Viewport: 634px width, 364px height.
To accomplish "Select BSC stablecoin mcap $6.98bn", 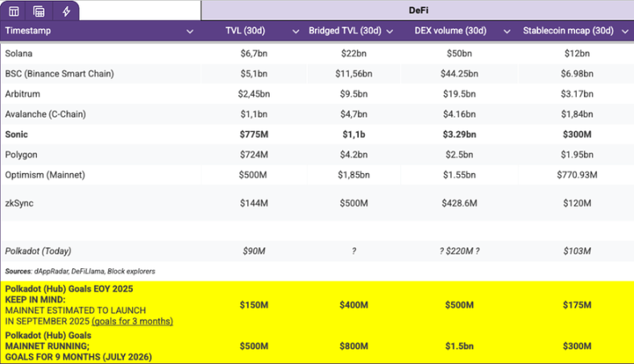I will click(x=577, y=73).
